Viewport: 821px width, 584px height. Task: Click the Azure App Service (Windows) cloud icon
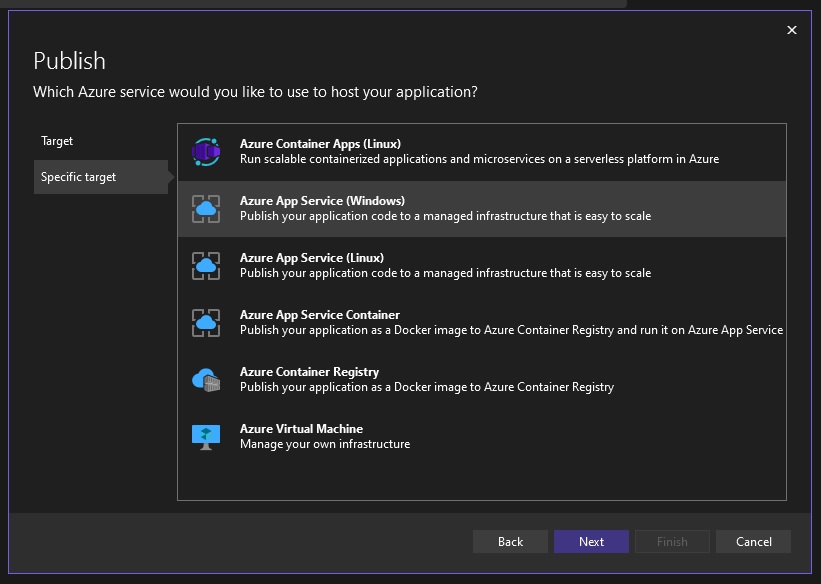(x=206, y=209)
